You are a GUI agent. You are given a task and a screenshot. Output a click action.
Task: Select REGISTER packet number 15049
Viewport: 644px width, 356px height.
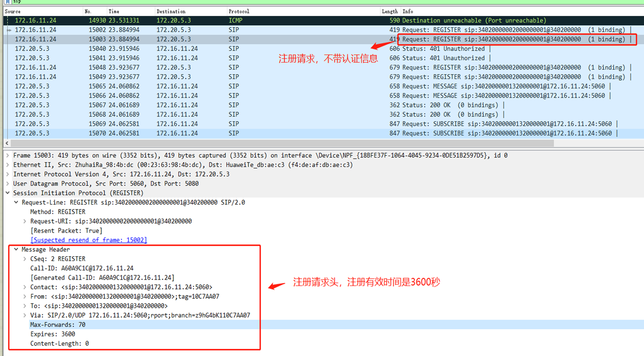pos(323,77)
